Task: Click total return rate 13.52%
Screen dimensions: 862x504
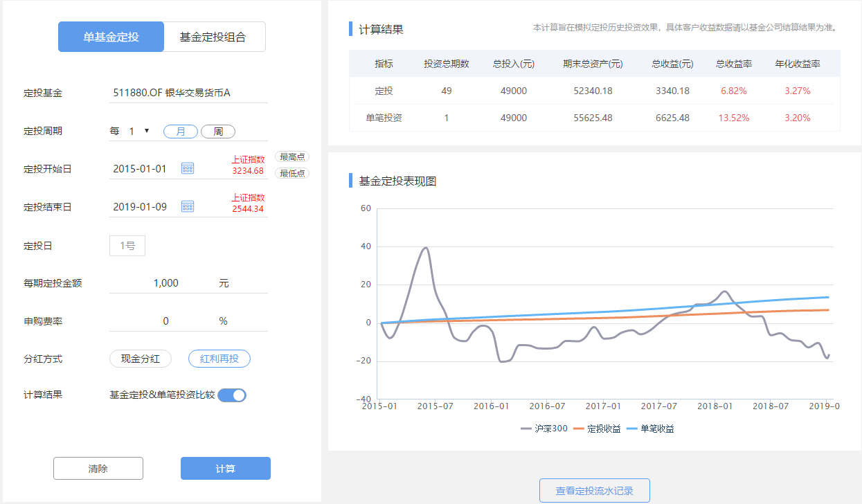Action: (x=734, y=118)
